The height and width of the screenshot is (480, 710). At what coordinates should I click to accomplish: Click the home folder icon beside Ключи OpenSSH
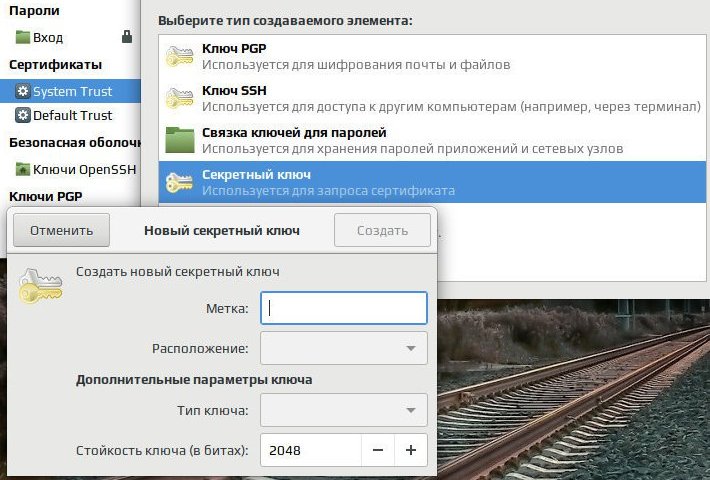(22, 169)
